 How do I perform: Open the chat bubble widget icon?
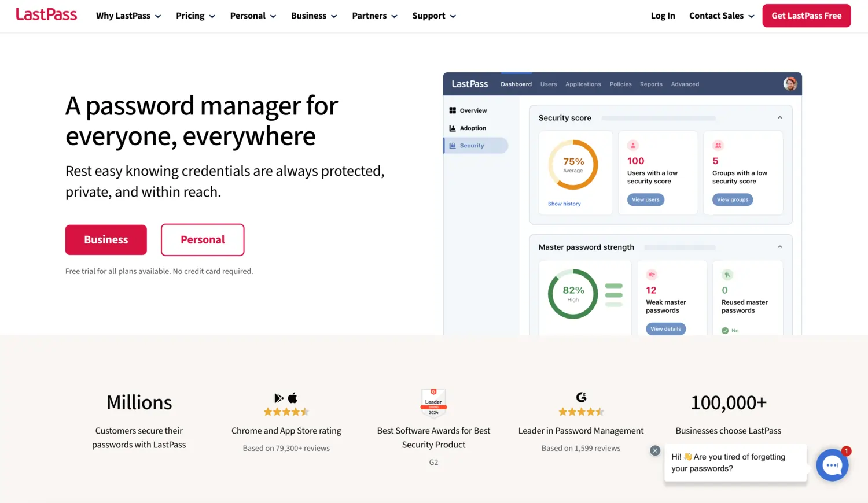pos(832,465)
